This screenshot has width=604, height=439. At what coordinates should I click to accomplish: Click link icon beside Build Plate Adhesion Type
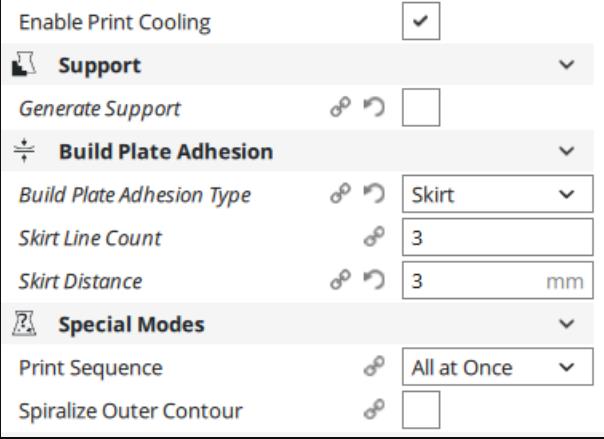pyautogui.click(x=341, y=193)
